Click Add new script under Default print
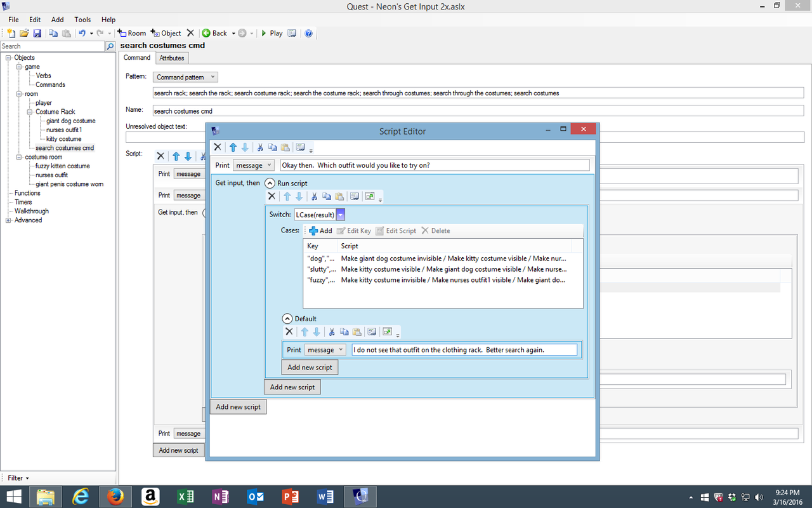Viewport: 812px width, 508px height. click(x=310, y=367)
